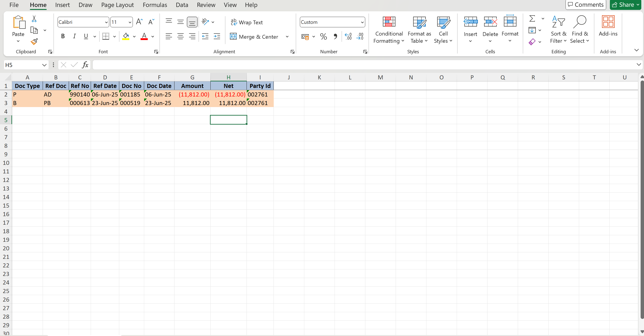Click the Insert Function fx icon
This screenshot has height=336, width=644.
click(85, 65)
